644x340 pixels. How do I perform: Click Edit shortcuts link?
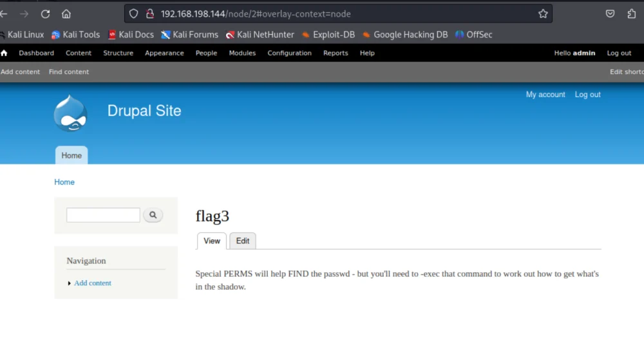tap(627, 72)
